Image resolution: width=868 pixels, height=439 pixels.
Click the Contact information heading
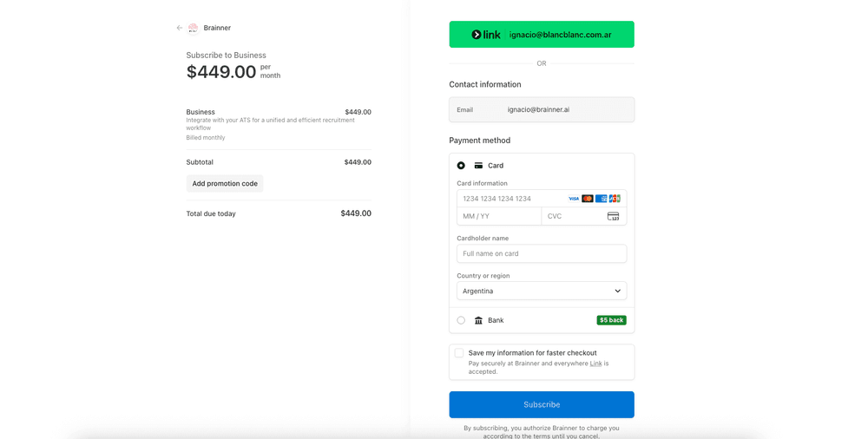tap(485, 85)
